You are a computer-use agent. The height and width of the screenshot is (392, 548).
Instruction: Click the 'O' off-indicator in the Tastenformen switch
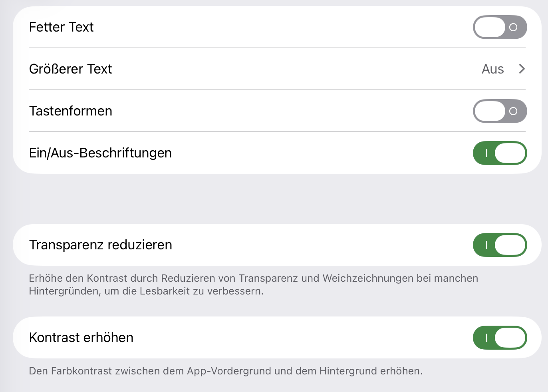coord(513,111)
